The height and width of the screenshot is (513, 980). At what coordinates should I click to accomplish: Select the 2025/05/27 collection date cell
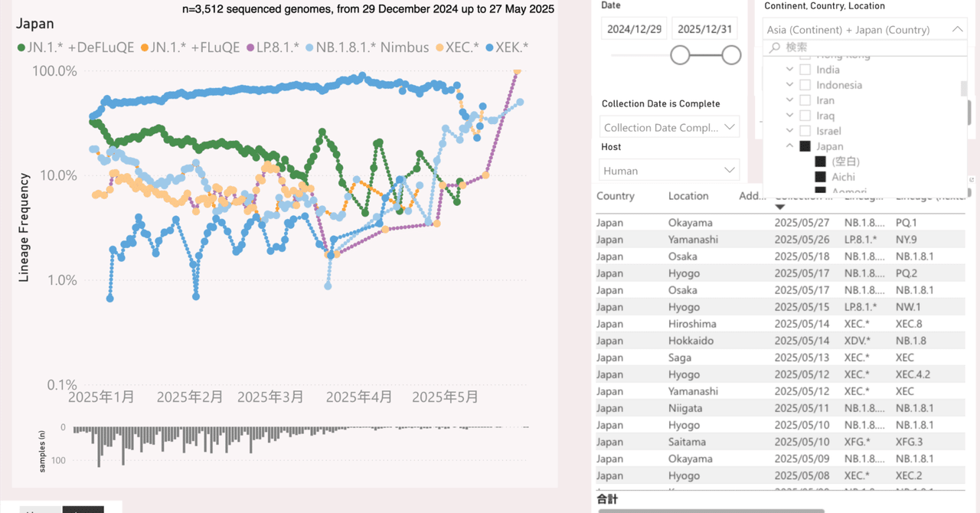[x=802, y=223]
